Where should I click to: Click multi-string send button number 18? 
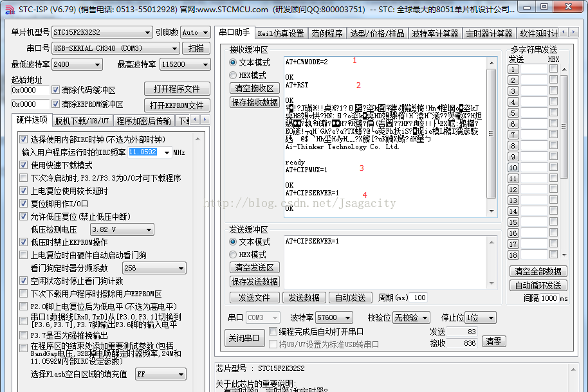coord(513,255)
